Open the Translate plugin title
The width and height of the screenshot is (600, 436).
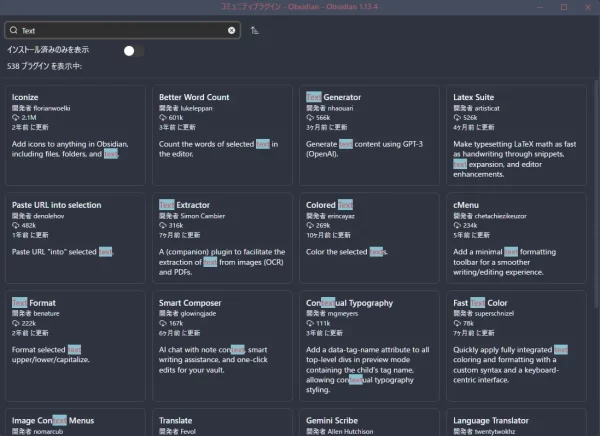pos(176,421)
